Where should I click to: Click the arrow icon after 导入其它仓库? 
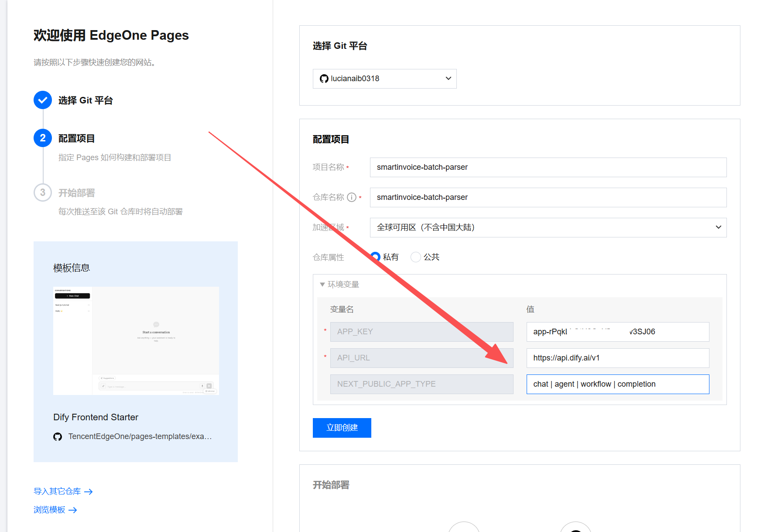[89, 492]
